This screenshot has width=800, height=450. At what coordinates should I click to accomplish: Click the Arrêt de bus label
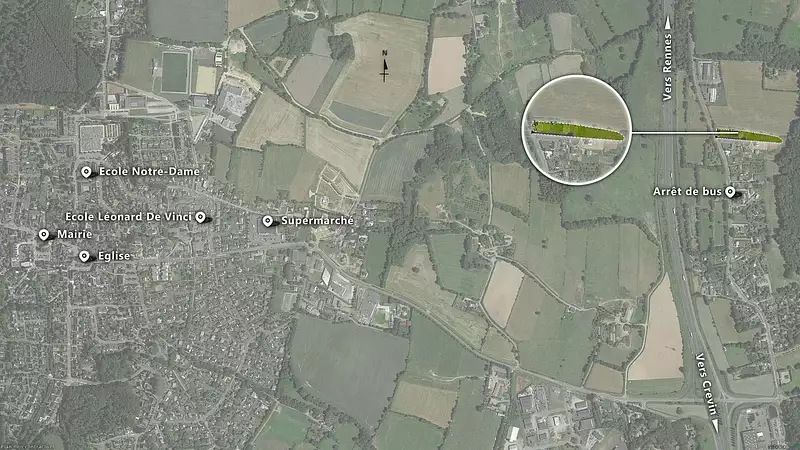(687, 191)
